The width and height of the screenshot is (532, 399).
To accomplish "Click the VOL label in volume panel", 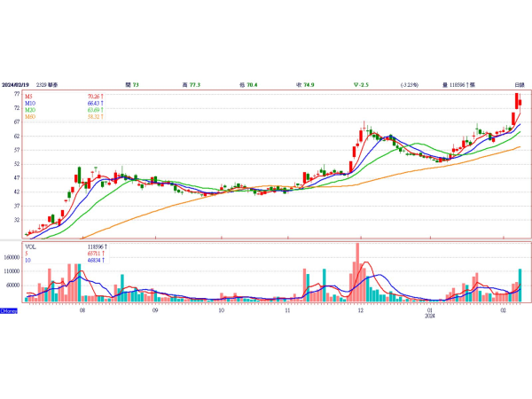I will point(31,247).
